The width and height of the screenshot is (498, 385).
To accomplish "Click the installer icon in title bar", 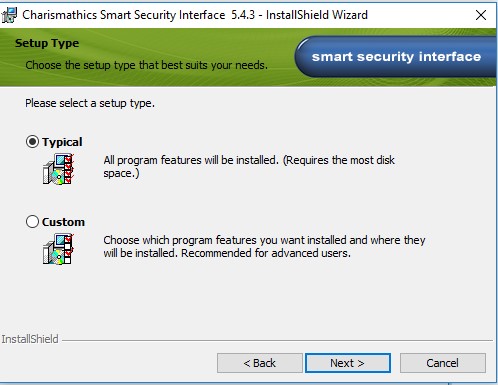I will (9, 15).
